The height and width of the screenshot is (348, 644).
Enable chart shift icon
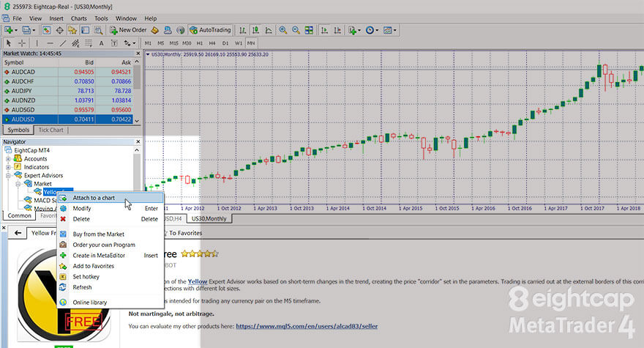tap(337, 30)
